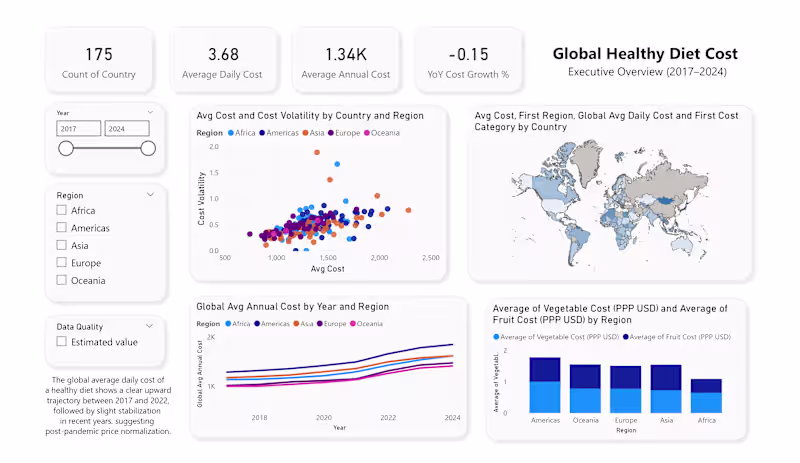The image size is (800, 463).
Task: Click Oceania legend dot in scatter chart
Action: (367, 133)
